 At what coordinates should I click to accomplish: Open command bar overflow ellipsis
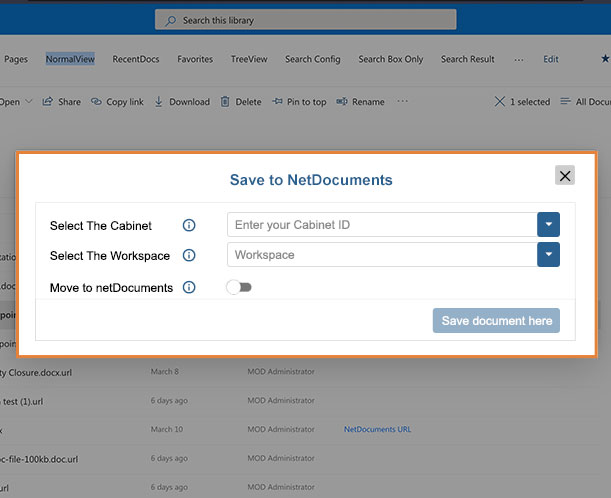point(403,101)
